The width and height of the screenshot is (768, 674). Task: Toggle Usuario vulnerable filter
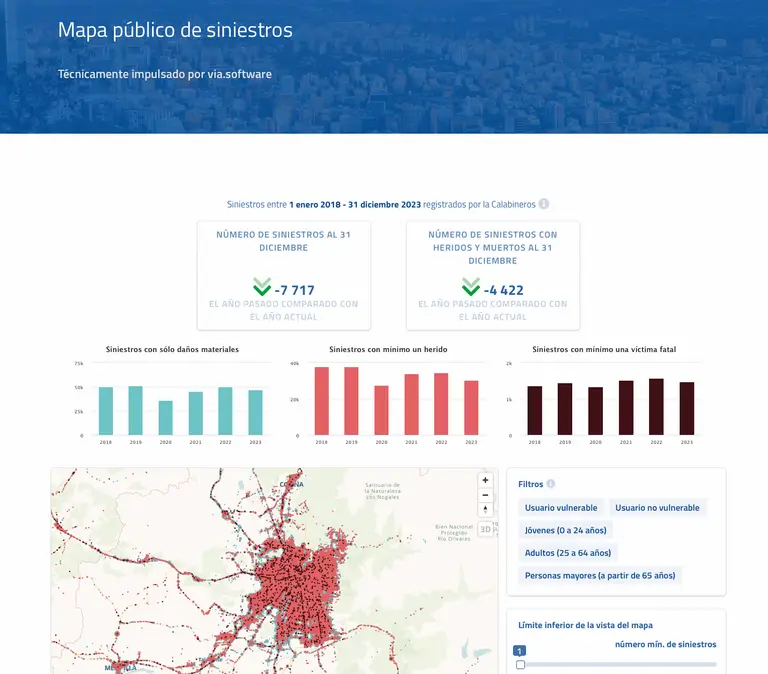561,508
